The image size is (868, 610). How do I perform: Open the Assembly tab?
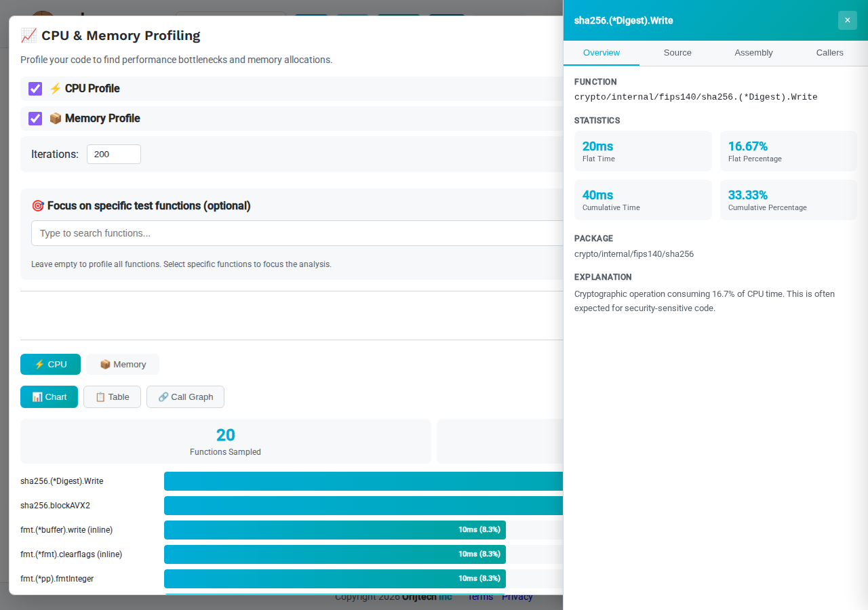click(x=753, y=53)
